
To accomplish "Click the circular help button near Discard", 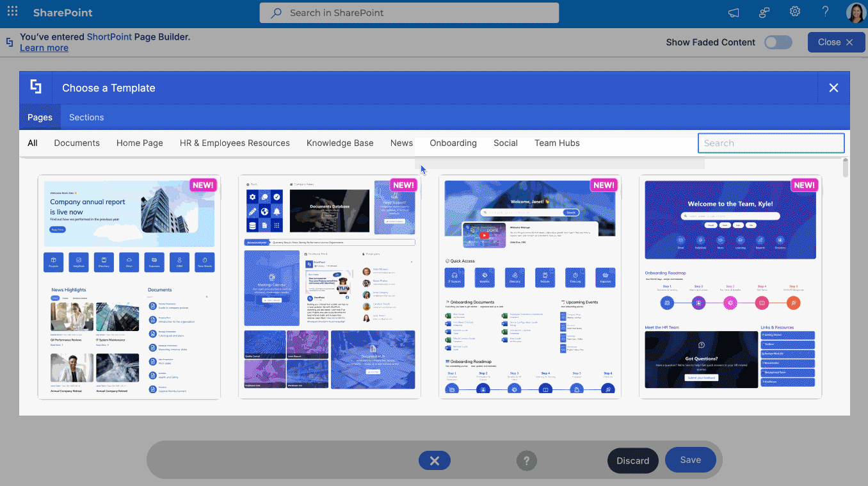I will click(x=526, y=460).
